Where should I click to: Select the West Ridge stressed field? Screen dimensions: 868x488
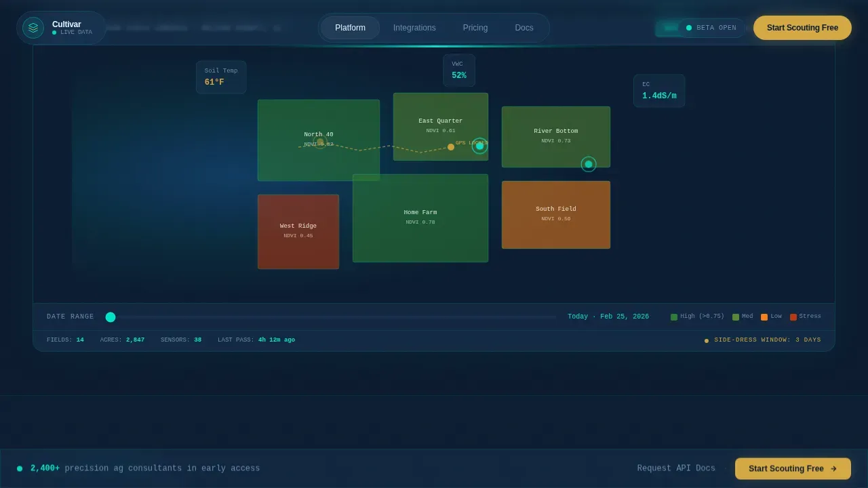point(298,232)
